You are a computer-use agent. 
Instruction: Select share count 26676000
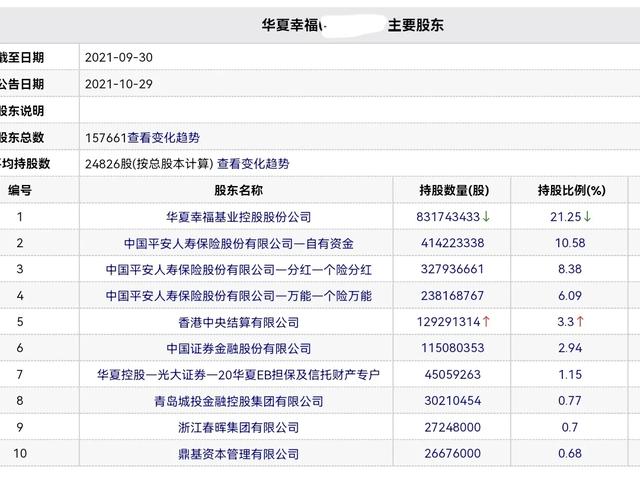point(453,453)
